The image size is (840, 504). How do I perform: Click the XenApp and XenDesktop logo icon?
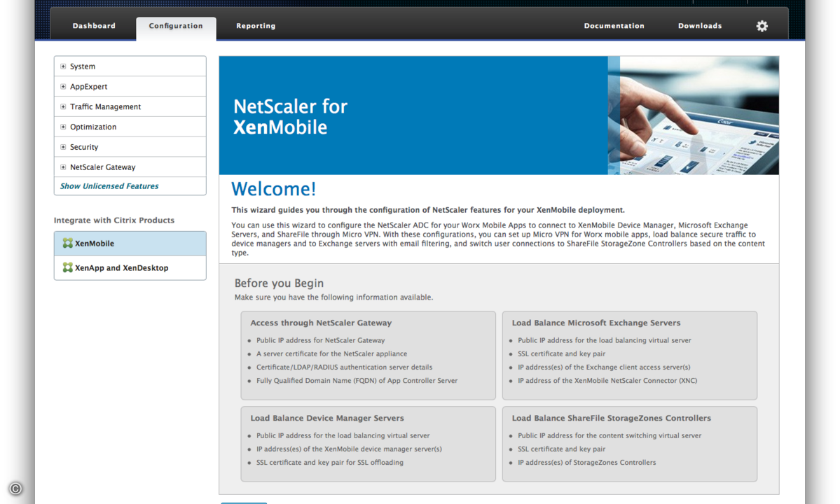pos(67,267)
